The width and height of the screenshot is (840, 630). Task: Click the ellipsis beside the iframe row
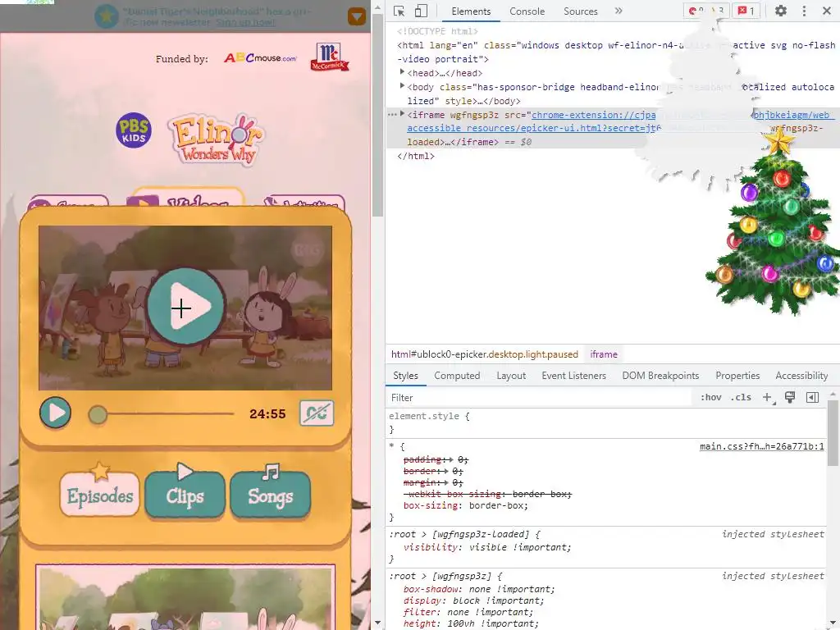[x=391, y=114]
